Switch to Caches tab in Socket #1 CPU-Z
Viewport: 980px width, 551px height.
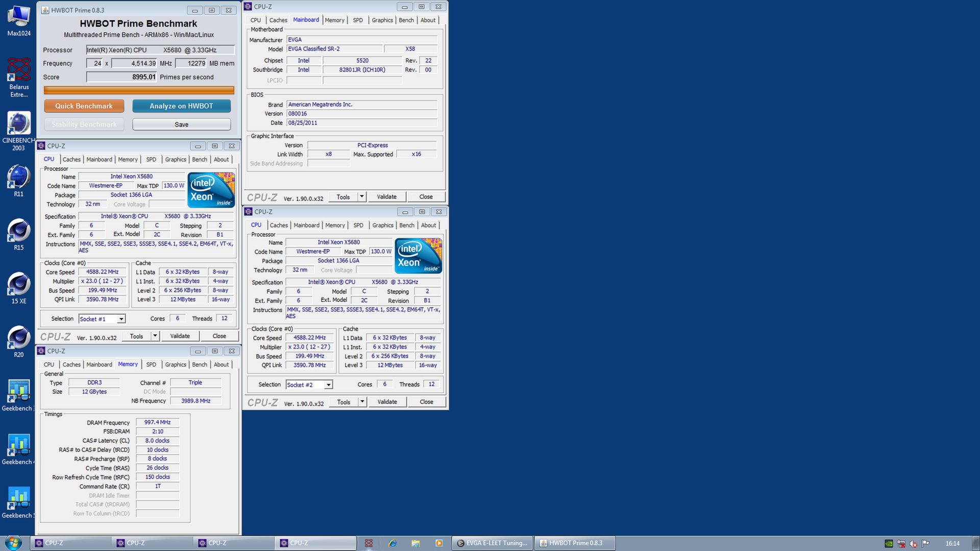71,160
